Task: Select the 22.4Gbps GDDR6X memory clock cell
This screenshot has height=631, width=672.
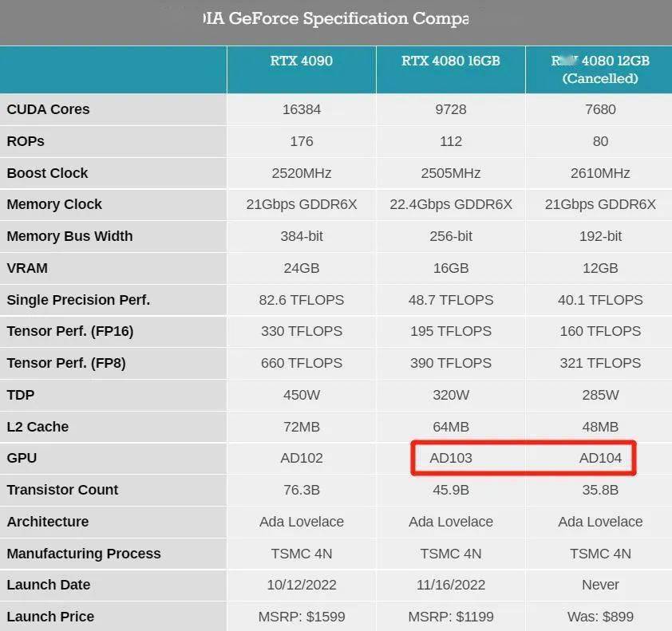Action: click(450, 204)
